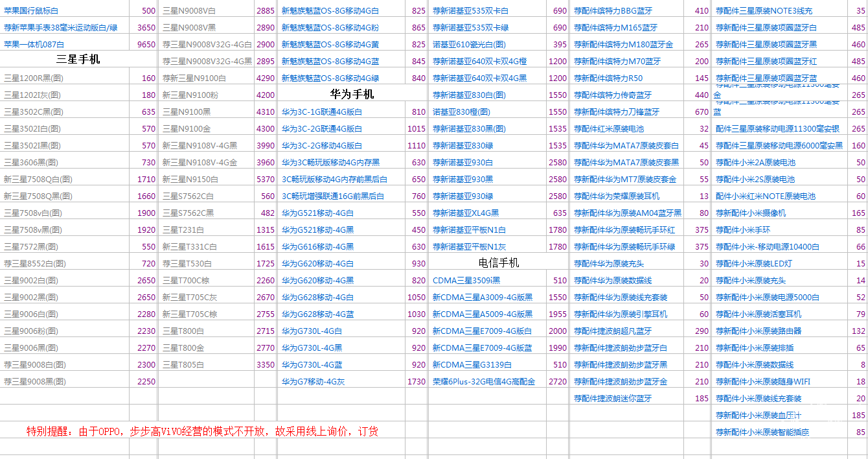Image resolution: width=868 pixels, height=459 pixels.
Task: Select 新三星7508Q白(图) cell
Action: [38, 179]
